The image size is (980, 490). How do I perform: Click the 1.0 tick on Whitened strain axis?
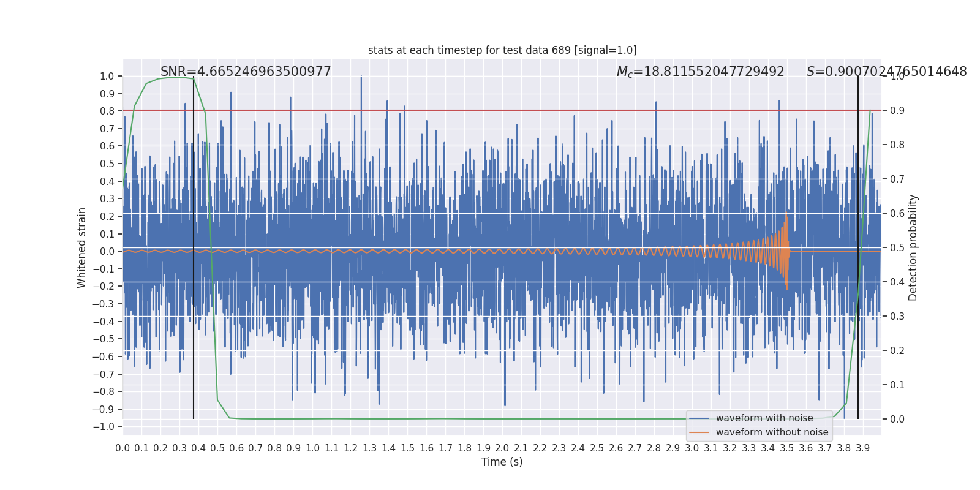(107, 76)
